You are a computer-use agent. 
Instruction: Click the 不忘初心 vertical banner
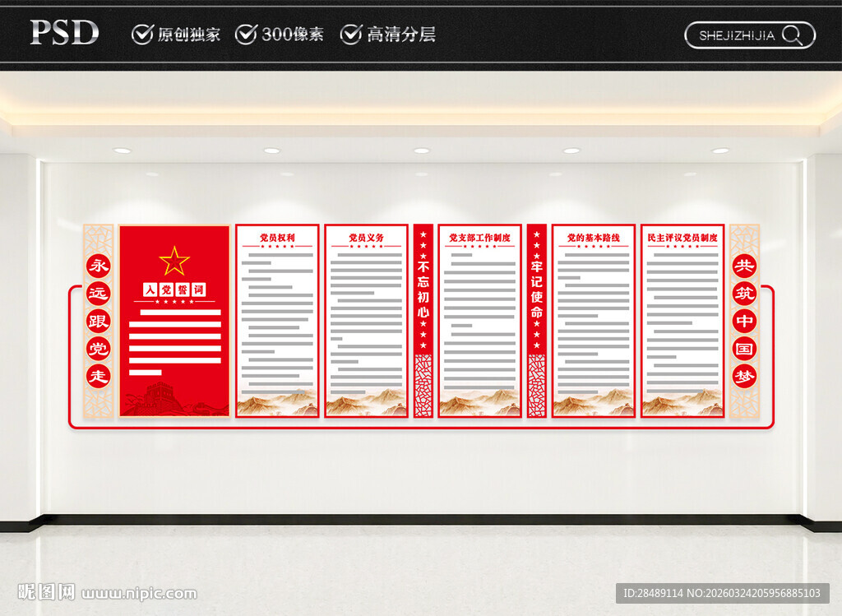click(423, 321)
